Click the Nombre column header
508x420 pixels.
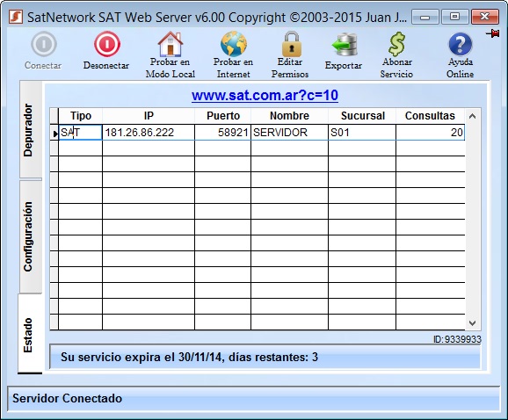(289, 116)
